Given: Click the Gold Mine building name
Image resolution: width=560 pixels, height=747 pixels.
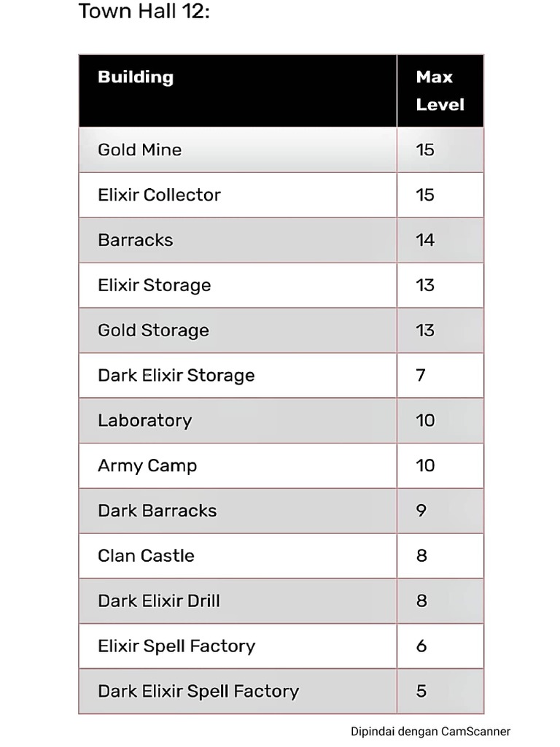Looking at the screenshot, I should coord(140,150).
